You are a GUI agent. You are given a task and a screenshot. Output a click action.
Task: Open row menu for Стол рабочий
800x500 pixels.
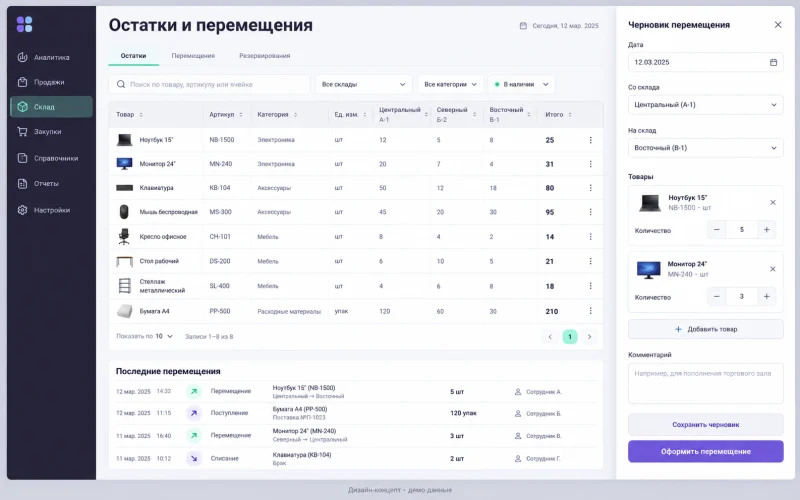(x=590, y=261)
